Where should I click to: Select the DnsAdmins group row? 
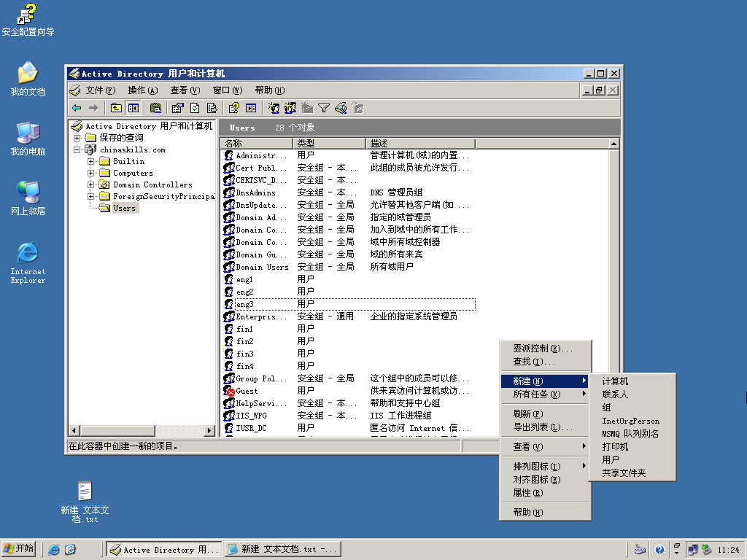tap(349, 192)
